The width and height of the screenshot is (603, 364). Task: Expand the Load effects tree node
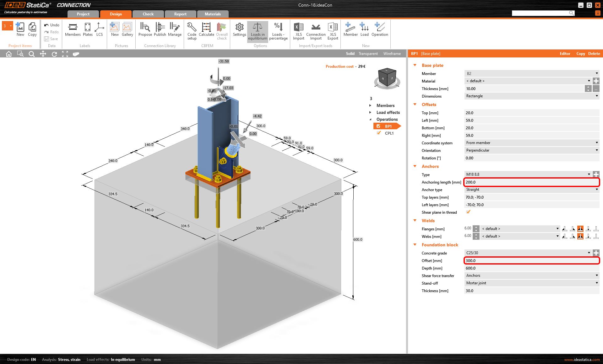[370, 112]
